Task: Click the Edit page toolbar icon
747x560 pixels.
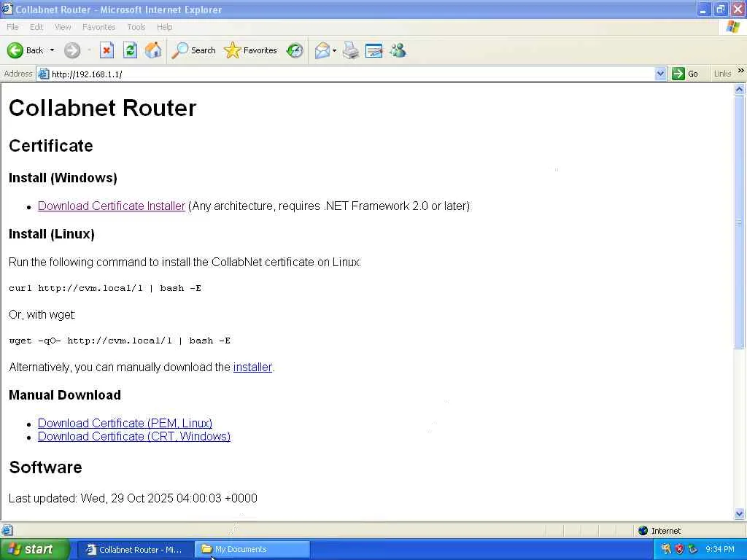Action: 374,50
